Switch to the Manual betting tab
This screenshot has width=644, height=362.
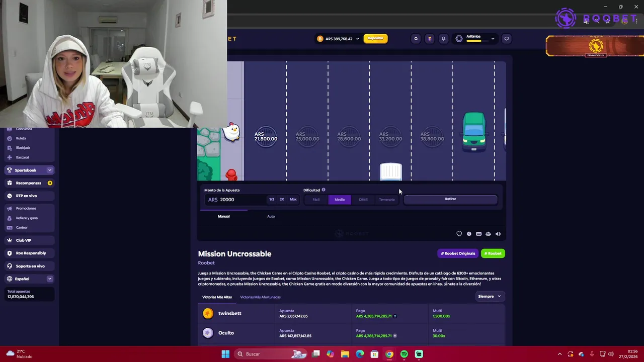click(223, 216)
